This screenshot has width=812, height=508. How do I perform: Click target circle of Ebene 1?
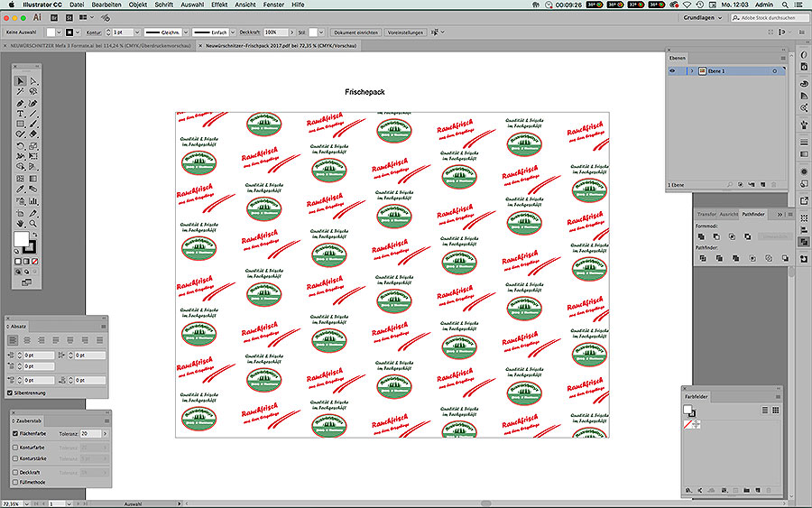[775, 71]
